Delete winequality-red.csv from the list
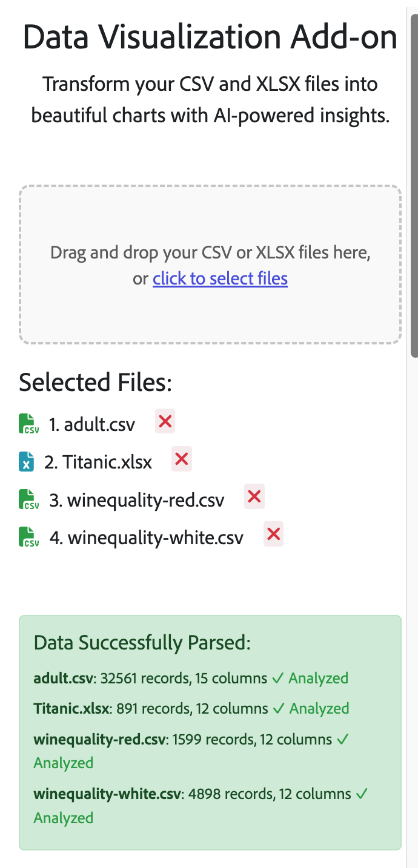 pos(254,497)
